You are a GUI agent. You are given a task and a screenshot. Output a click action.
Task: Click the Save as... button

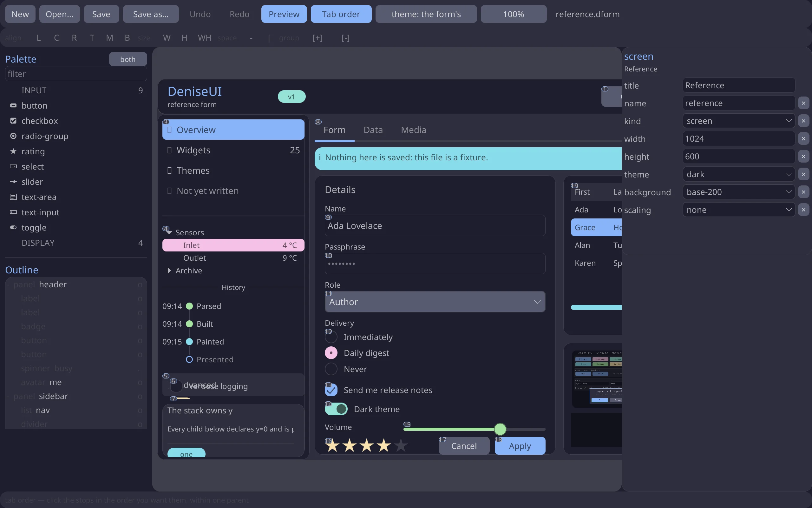pyautogui.click(x=151, y=14)
